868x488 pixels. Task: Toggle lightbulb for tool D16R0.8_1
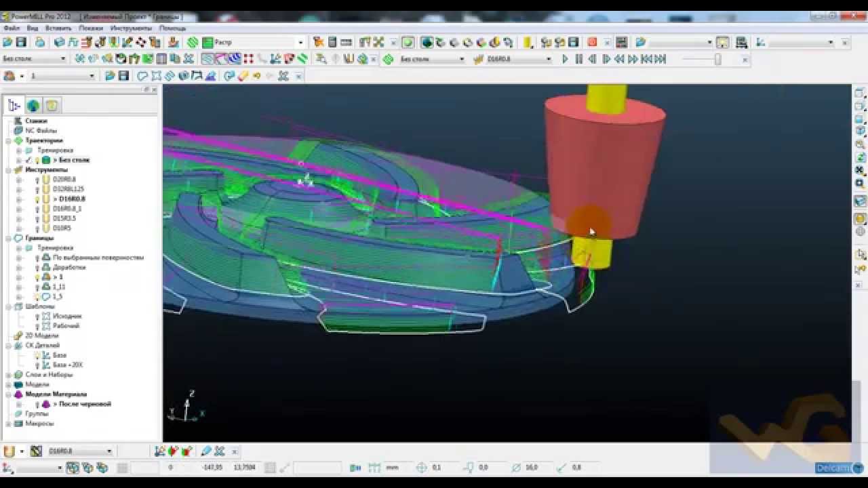tap(37, 209)
